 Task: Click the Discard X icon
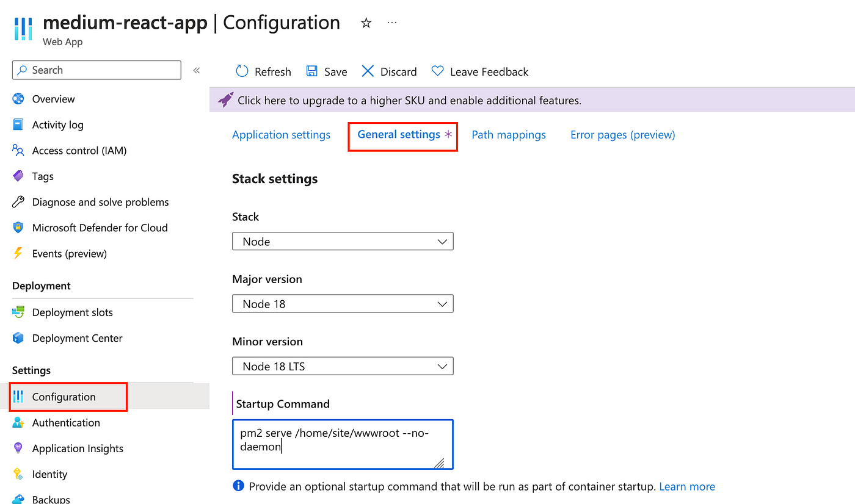click(368, 71)
